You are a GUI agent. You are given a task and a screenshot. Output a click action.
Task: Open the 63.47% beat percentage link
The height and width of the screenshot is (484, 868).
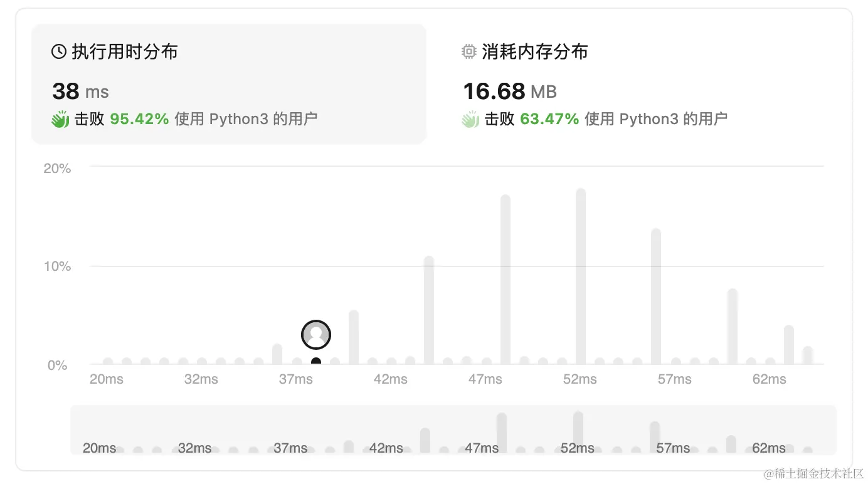click(x=549, y=119)
